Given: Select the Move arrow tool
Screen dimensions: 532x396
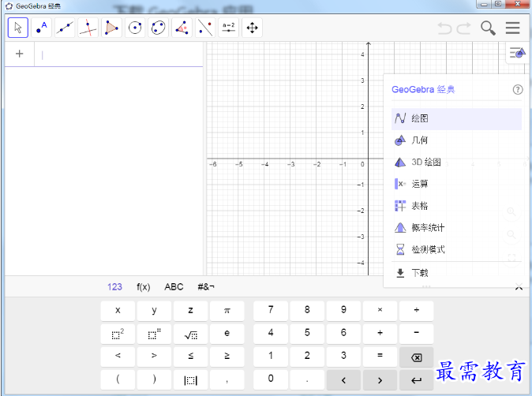Looking at the screenshot, I should tap(17, 28).
